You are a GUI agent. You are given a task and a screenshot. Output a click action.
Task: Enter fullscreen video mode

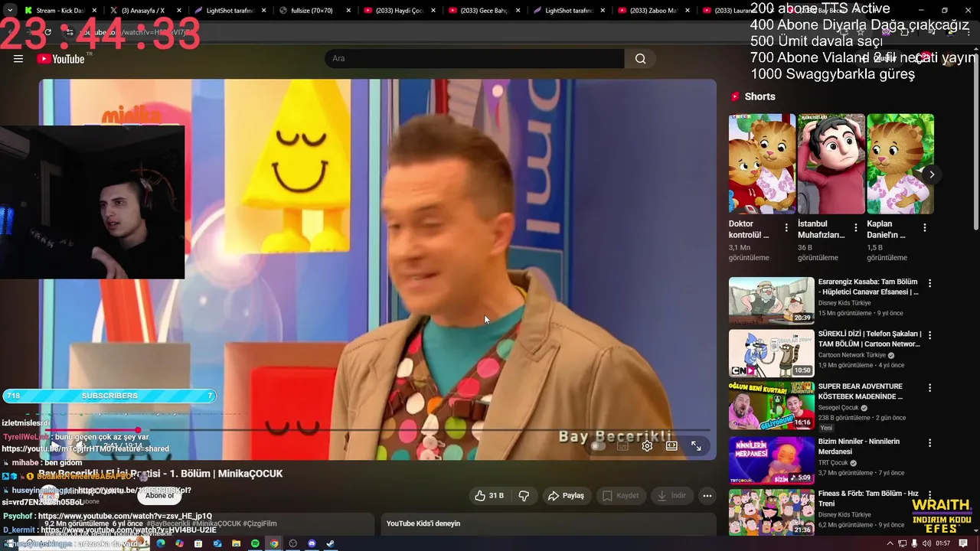tap(696, 445)
